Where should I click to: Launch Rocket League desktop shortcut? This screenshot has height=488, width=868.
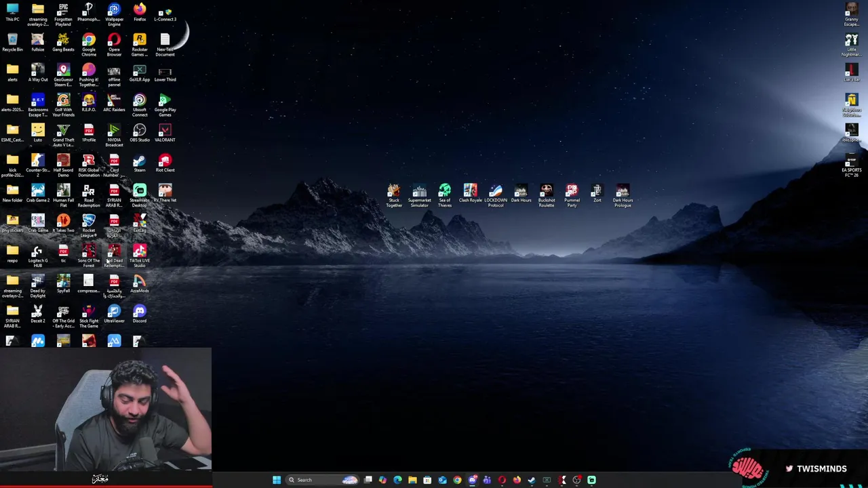(x=89, y=226)
